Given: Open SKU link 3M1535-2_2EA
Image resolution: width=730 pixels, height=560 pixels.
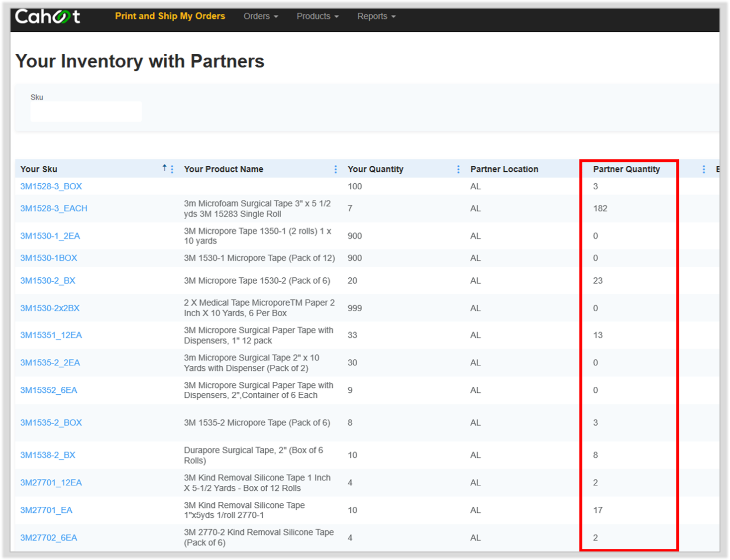Looking at the screenshot, I should pyautogui.click(x=50, y=362).
